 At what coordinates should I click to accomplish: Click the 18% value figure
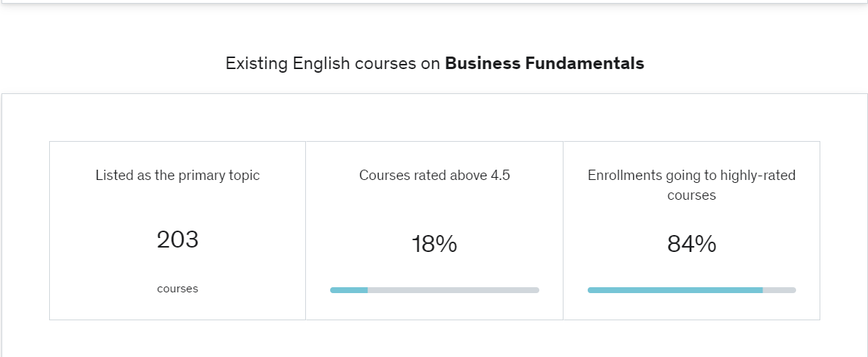coord(434,244)
